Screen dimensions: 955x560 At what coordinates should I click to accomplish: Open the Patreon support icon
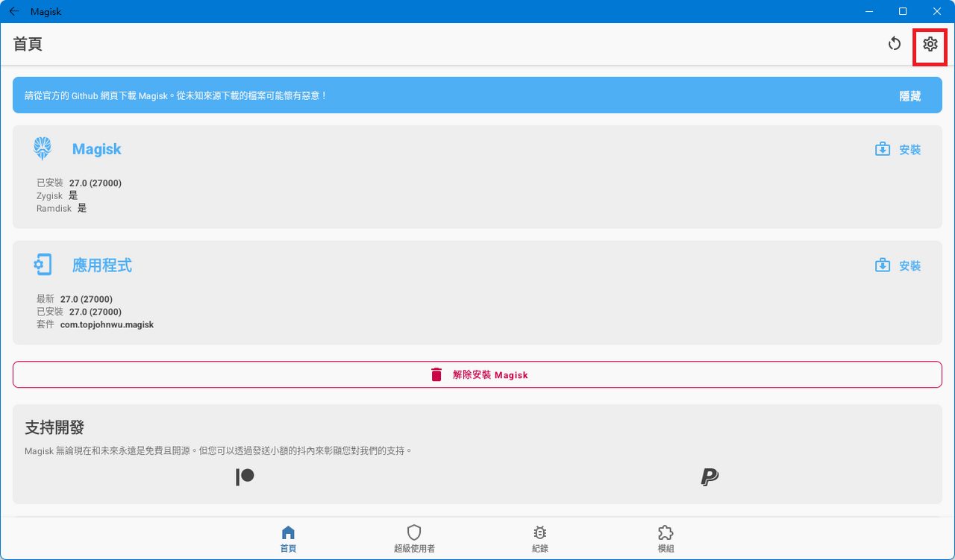[x=245, y=477]
